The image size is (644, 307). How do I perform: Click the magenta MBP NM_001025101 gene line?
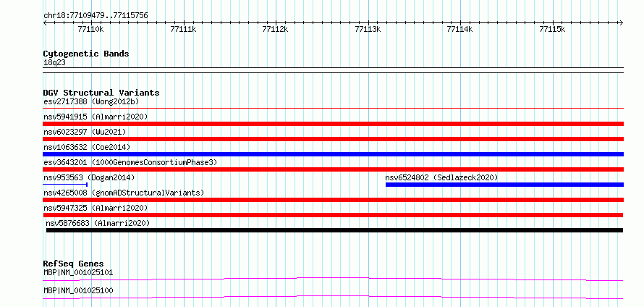pyautogui.click(x=333, y=279)
